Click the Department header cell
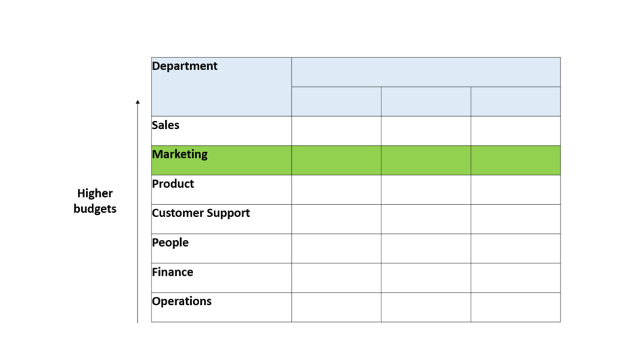Viewport: 644px width, 362px height. coord(221,87)
